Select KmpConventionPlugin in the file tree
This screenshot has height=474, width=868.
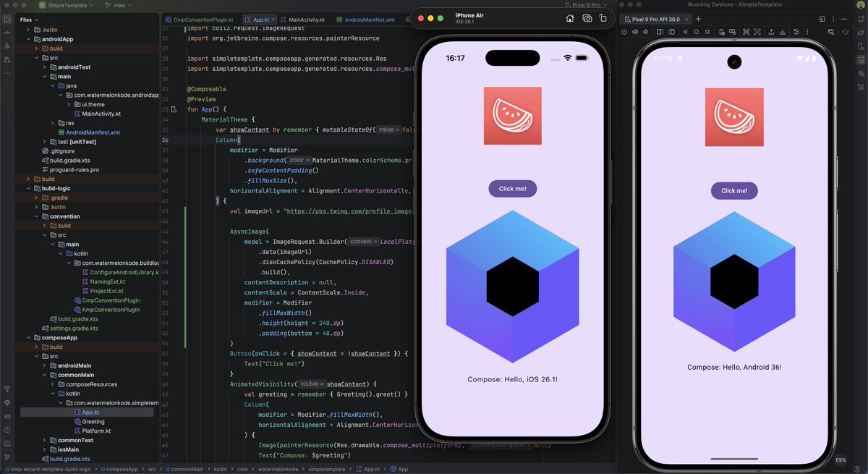click(106, 310)
